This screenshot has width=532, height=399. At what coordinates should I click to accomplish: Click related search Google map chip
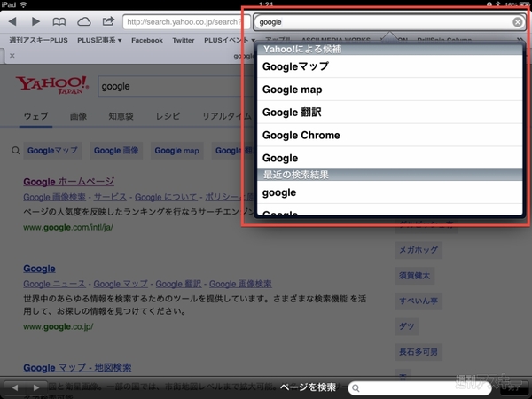(x=176, y=151)
